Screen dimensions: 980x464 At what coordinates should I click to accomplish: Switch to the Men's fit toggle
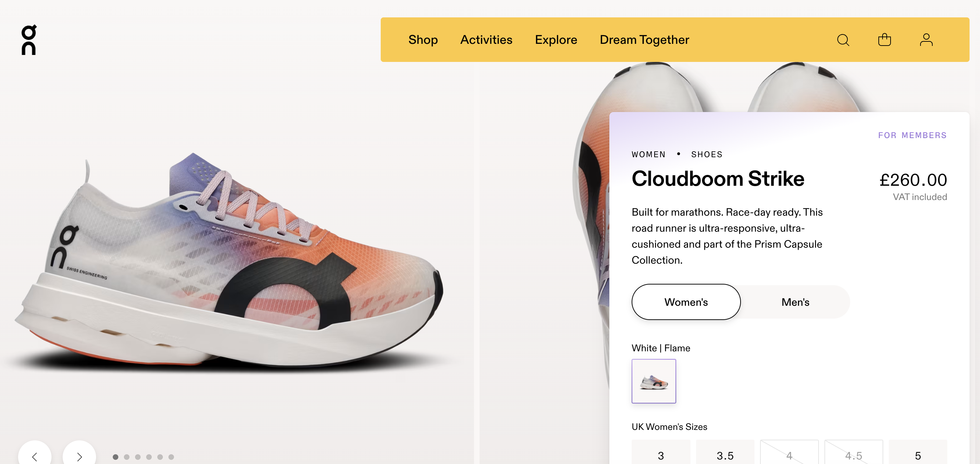795,302
